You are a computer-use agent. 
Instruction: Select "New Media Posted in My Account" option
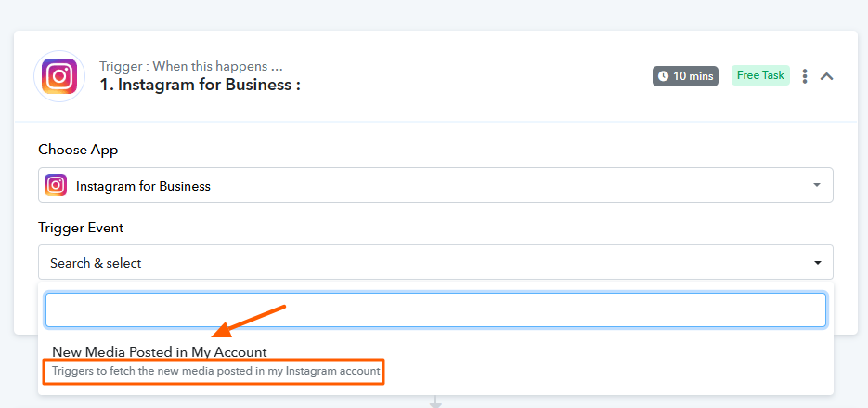(160, 352)
